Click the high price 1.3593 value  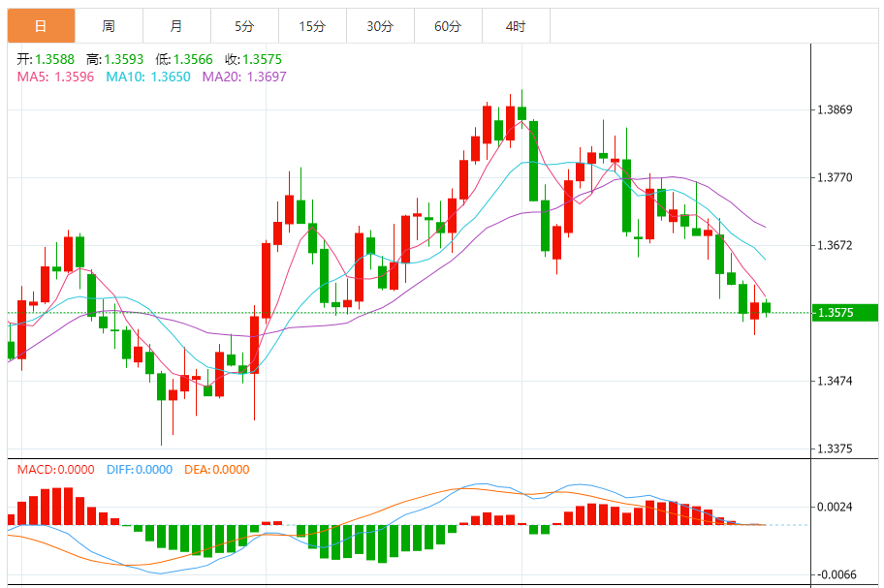coord(123,59)
